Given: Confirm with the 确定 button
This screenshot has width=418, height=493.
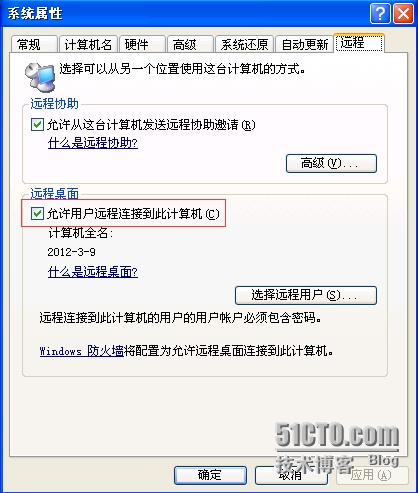Looking at the screenshot, I should click(x=210, y=475).
